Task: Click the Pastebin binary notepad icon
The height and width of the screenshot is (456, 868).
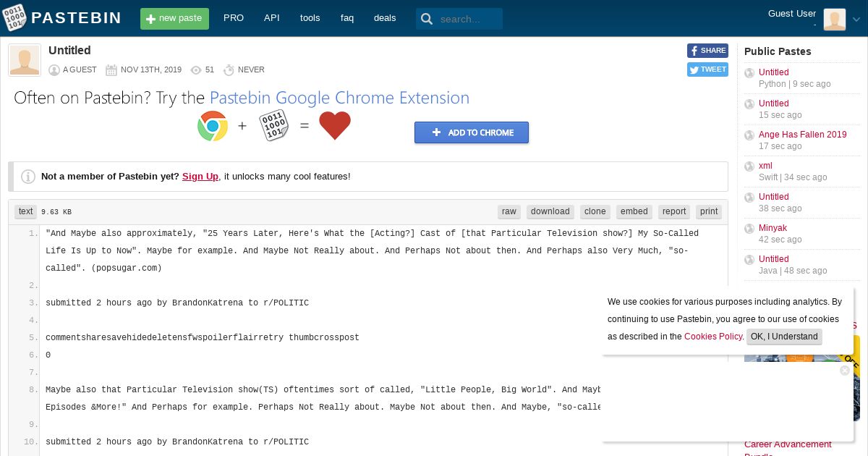Action: coord(274,126)
